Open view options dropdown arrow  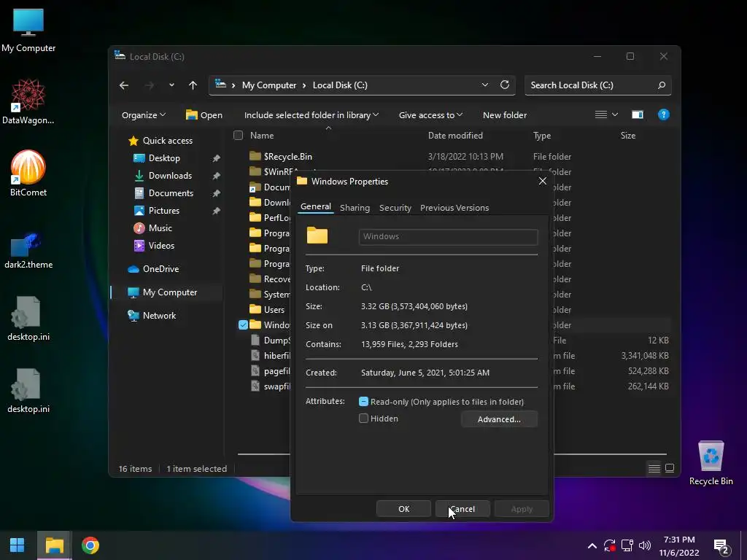(614, 114)
